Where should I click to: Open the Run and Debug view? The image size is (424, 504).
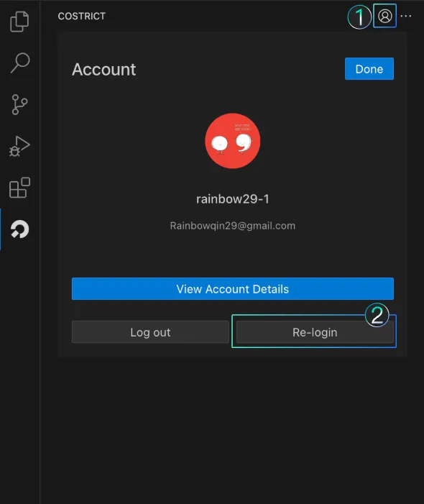19,146
